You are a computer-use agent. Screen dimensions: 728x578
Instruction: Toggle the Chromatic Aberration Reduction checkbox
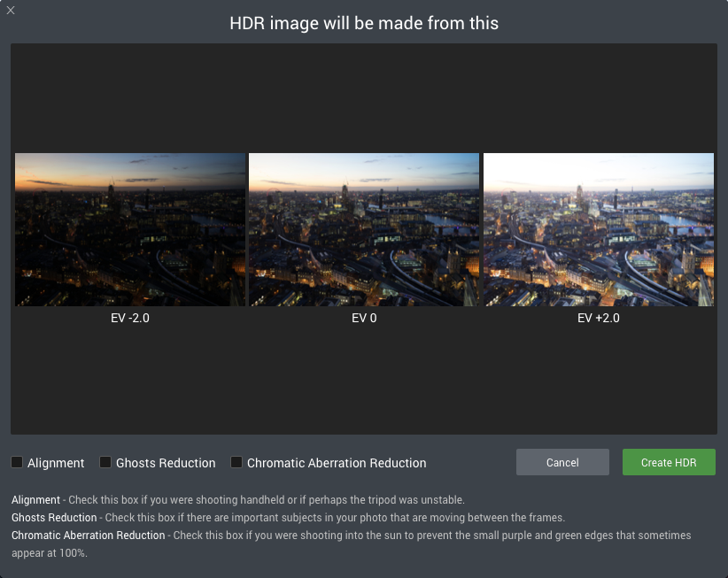tap(236, 462)
